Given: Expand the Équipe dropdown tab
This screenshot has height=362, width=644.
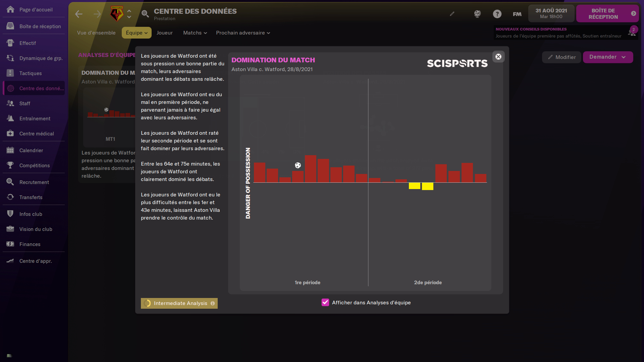Looking at the screenshot, I should pyautogui.click(x=137, y=33).
